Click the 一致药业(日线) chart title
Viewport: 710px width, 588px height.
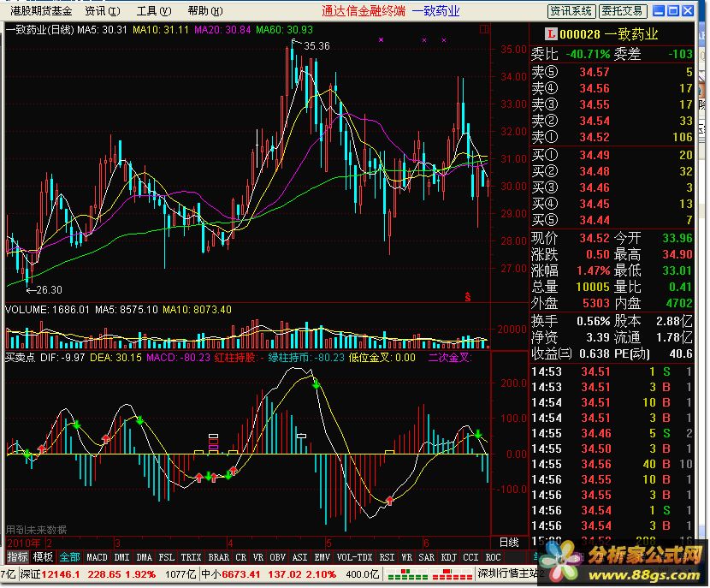click(x=39, y=30)
